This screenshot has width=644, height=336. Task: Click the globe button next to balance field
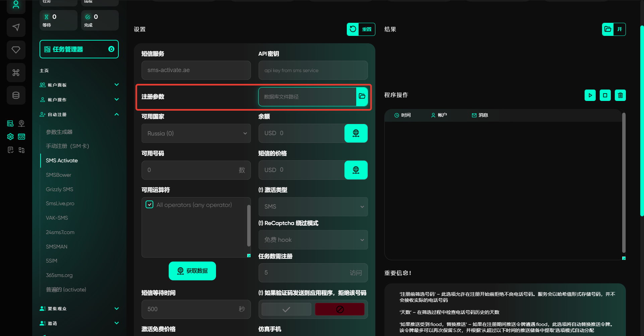point(356,133)
